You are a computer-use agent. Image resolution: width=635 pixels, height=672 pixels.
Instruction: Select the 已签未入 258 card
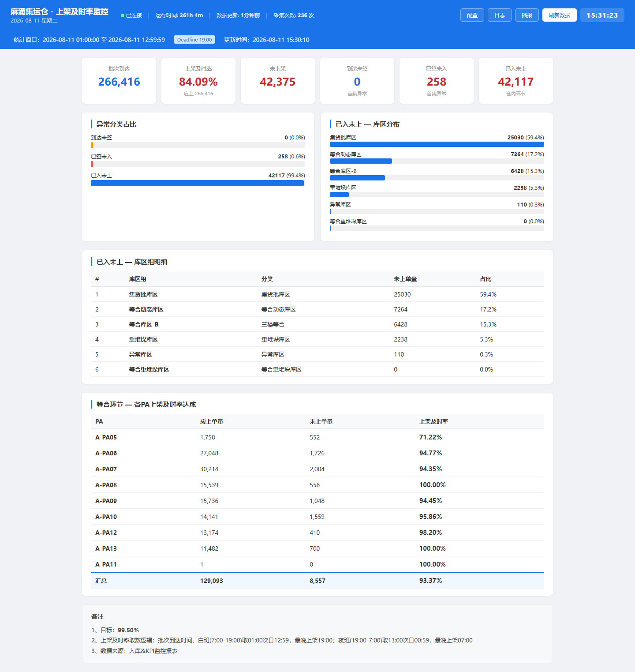(x=437, y=81)
